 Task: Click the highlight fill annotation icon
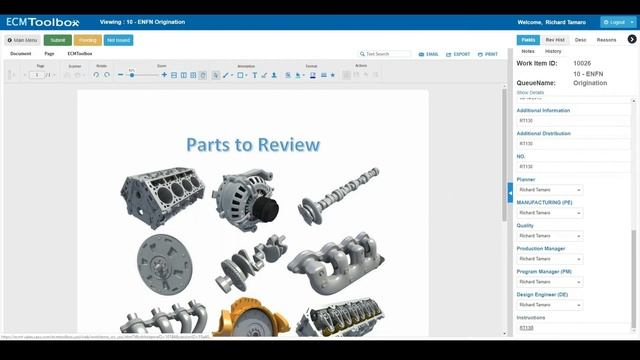coord(298,75)
